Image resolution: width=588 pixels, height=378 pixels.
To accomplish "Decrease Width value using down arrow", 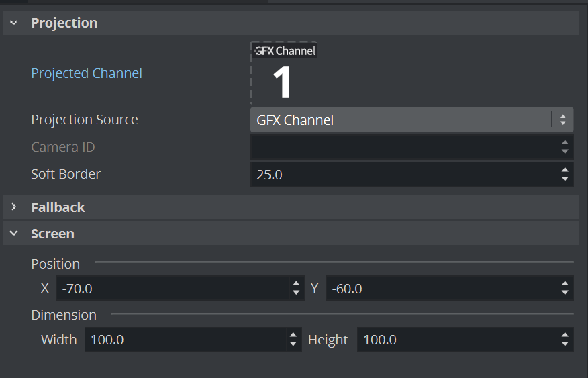I will [293, 344].
